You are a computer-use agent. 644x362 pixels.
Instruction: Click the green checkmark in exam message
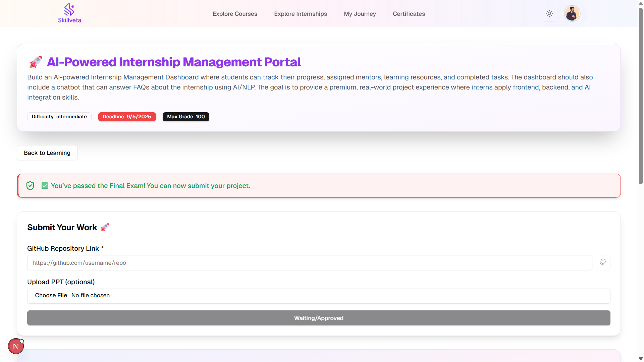(45, 186)
